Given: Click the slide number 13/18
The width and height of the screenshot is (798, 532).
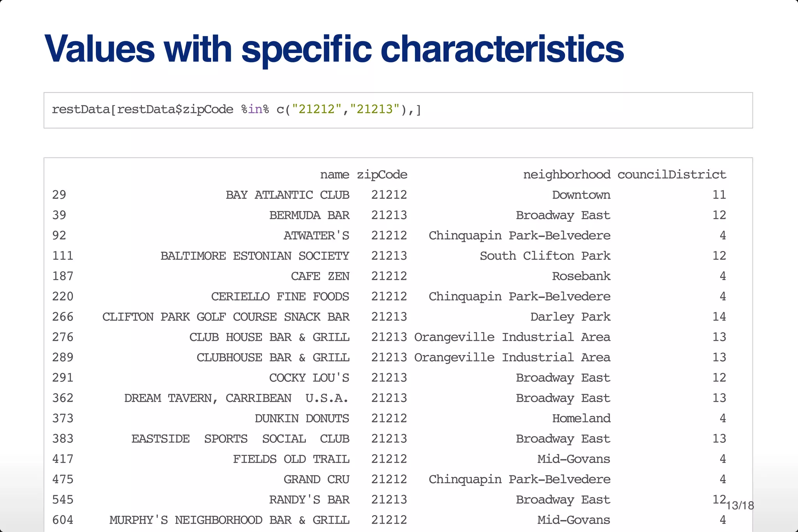Looking at the screenshot, I should tap(740, 506).
